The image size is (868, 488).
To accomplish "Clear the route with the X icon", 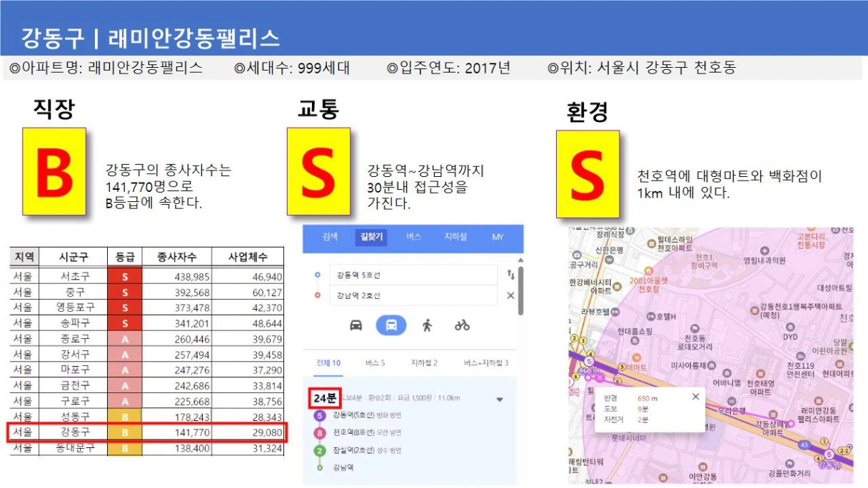I will coord(510,295).
